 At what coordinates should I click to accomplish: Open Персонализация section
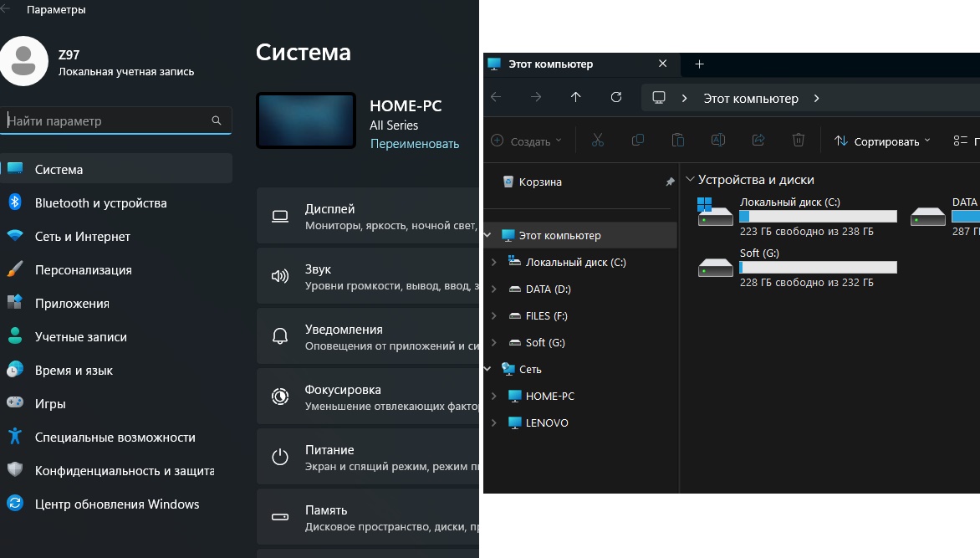116,269
